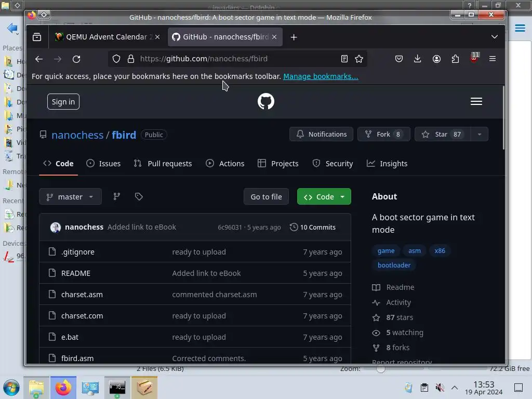Open the .gitignore file
532x399 pixels.
click(78, 252)
